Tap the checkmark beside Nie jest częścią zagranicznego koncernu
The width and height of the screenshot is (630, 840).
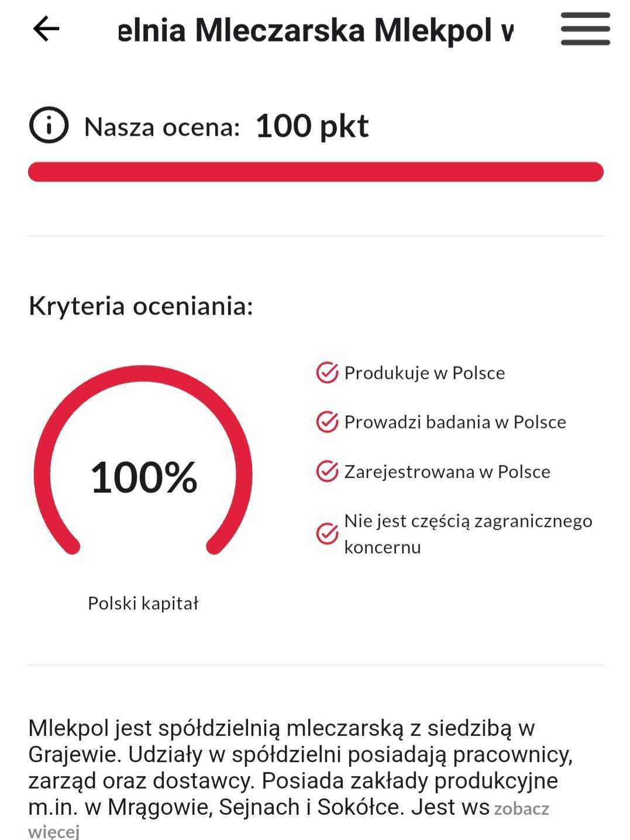[x=328, y=533]
